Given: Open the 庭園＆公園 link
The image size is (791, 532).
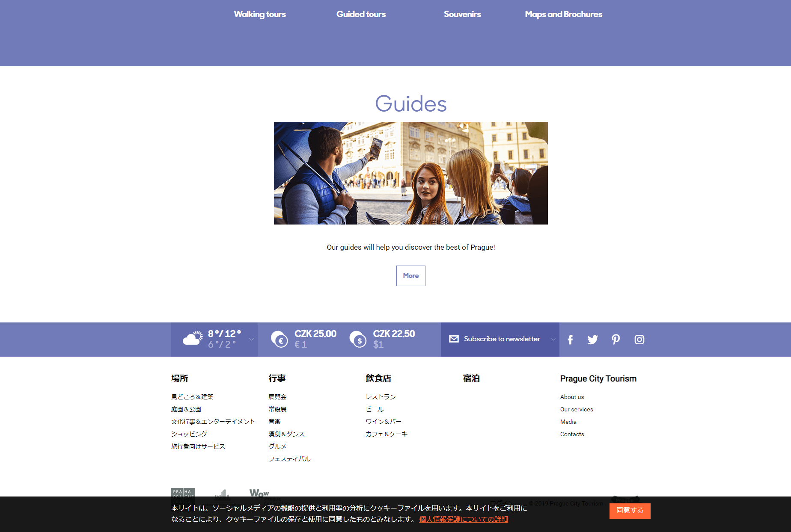Looking at the screenshot, I should [186, 409].
